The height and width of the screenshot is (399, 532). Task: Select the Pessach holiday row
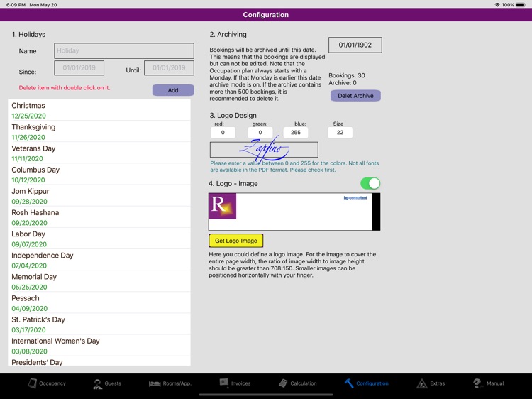coord(99,302)
